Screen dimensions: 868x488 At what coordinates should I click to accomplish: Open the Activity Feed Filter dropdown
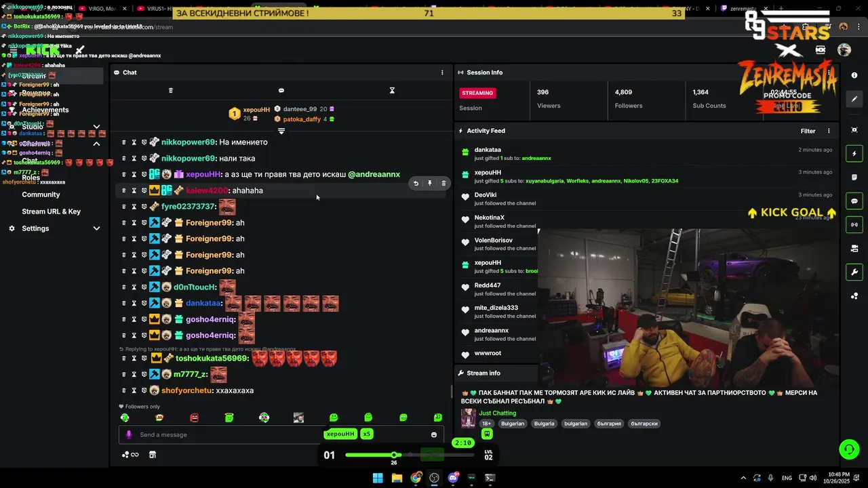pyautogui.click(x=808, y=131)
